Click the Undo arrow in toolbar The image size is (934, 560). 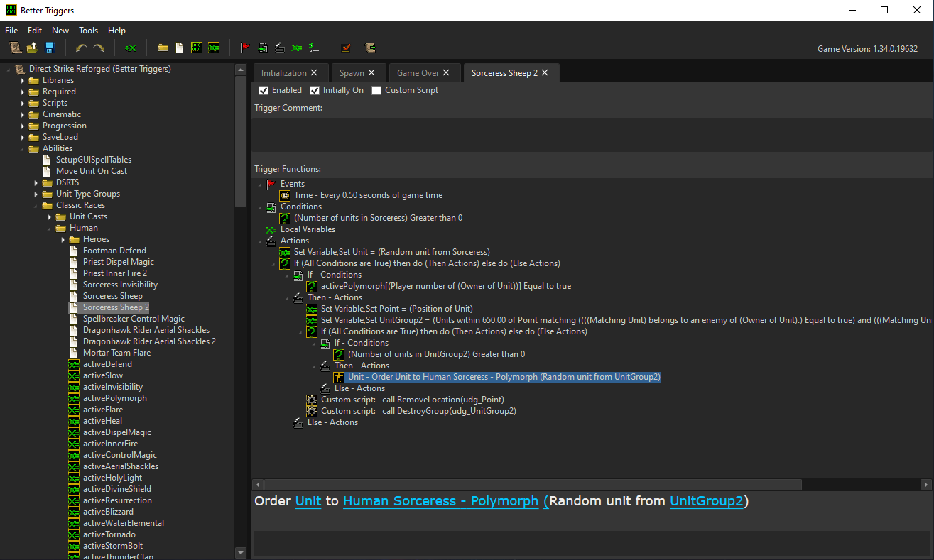(x=81, y=48)
